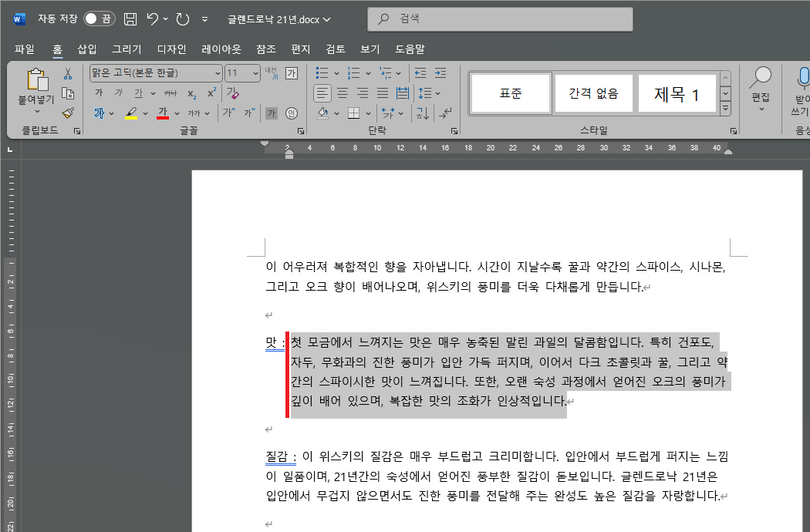
Task: Toggle underline formatting
Action: (x=139, y=92)
